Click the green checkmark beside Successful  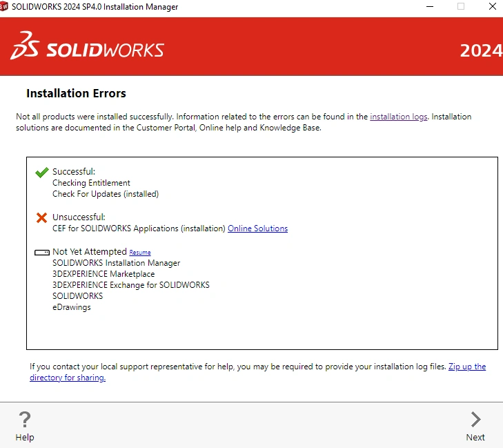42,173
